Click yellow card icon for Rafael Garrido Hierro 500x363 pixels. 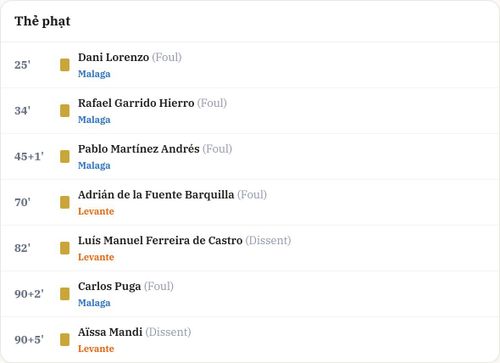[x=65, y=111]
